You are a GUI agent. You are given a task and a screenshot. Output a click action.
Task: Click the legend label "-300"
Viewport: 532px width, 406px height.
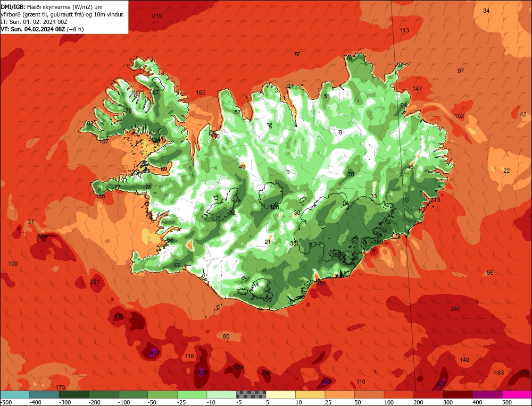pos(65,402)
